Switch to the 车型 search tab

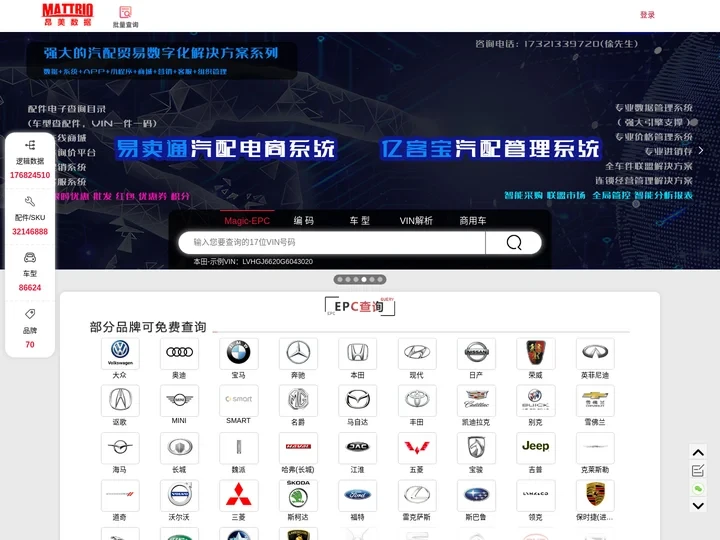tap(360, 221)
